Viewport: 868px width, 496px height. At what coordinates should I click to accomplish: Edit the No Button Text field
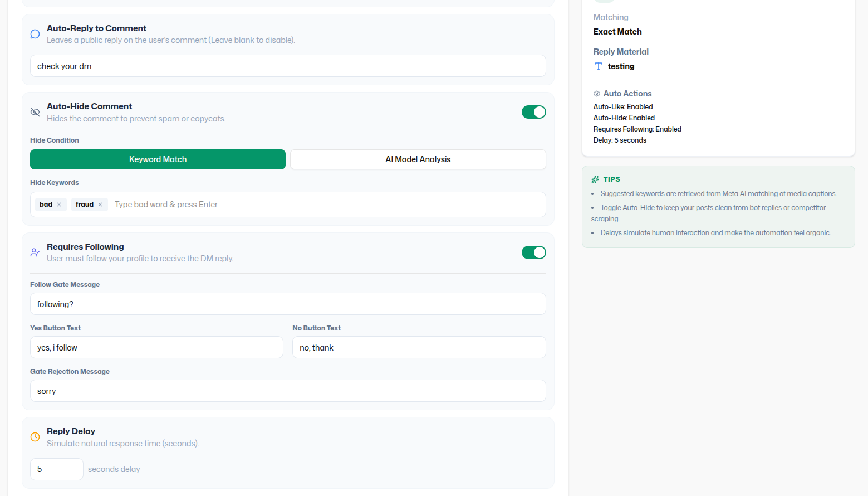click(419, 347)
